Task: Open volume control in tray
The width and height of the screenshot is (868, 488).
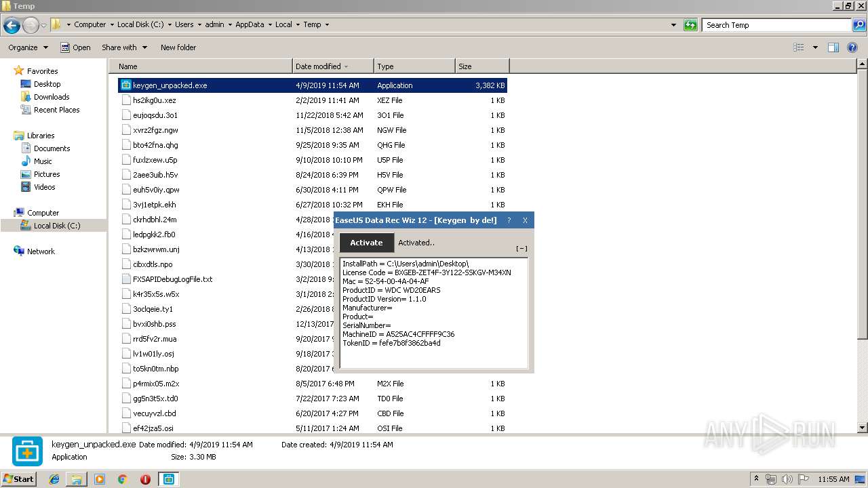Action: 787,479
